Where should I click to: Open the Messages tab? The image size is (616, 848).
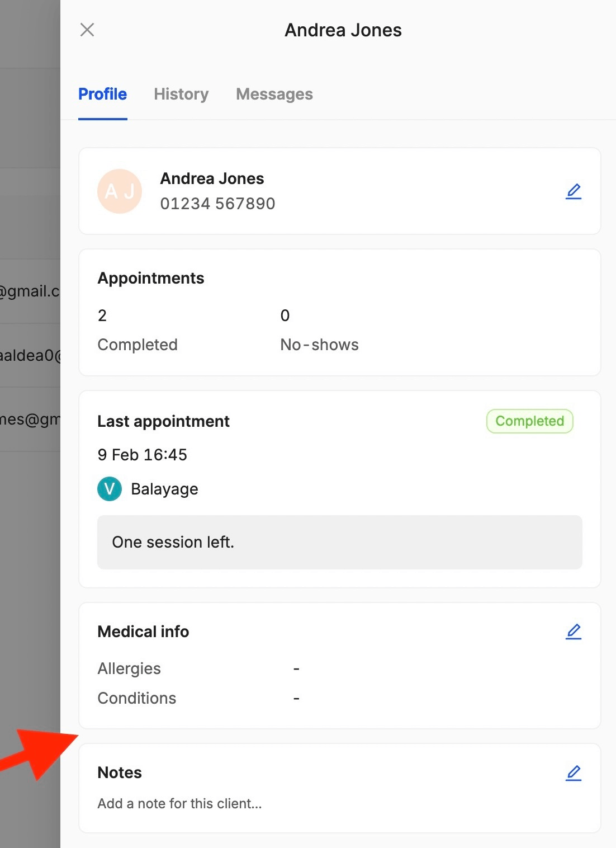[274, 94]
